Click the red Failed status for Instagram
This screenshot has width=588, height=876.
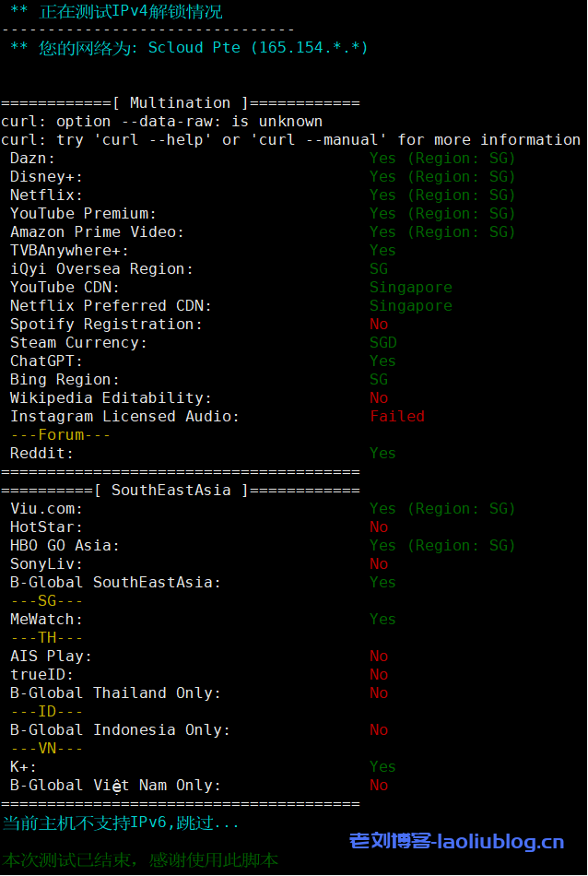tap(397, 416)
